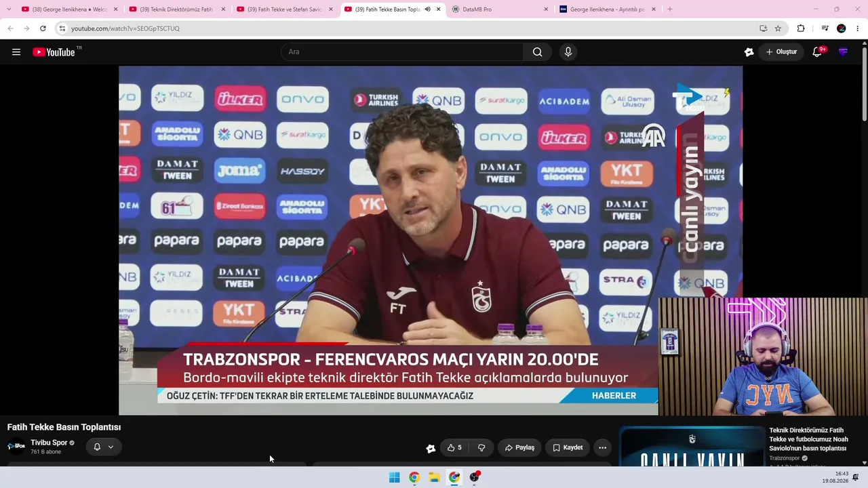
Task: Switch to the George Ilenikhena Welcome tab
Action: click(x=70, y=9)
